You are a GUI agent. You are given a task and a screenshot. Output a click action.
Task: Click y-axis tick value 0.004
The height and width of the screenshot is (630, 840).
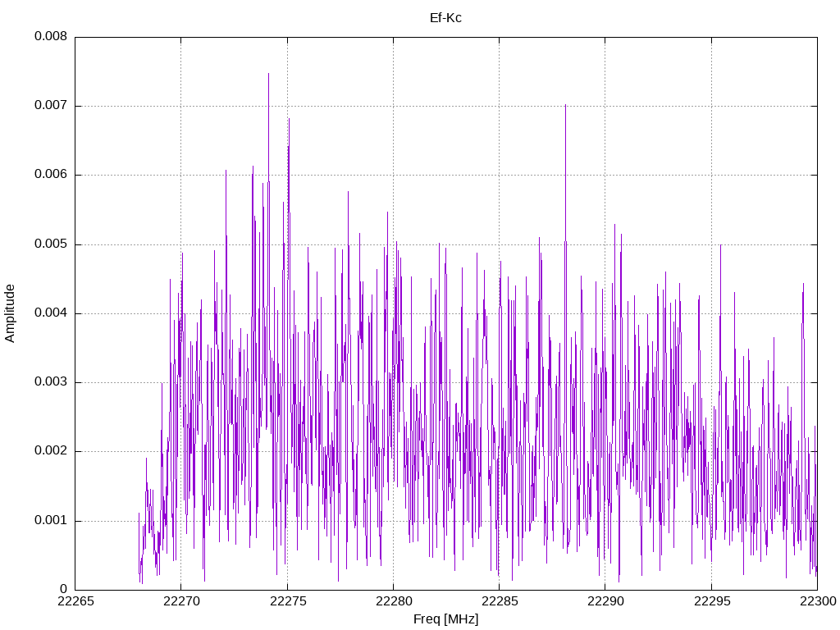pos(51,313)
